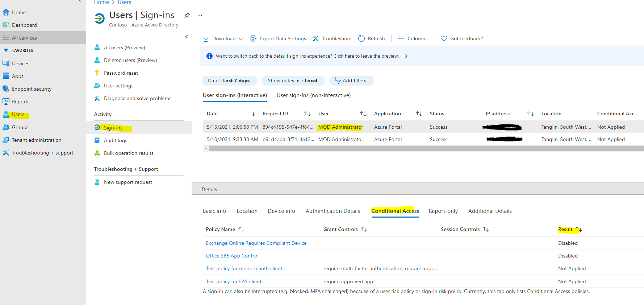This screenshot has width=644, height=305.
Task: Click Deleted users (Preview) icon
Action: 97,60
